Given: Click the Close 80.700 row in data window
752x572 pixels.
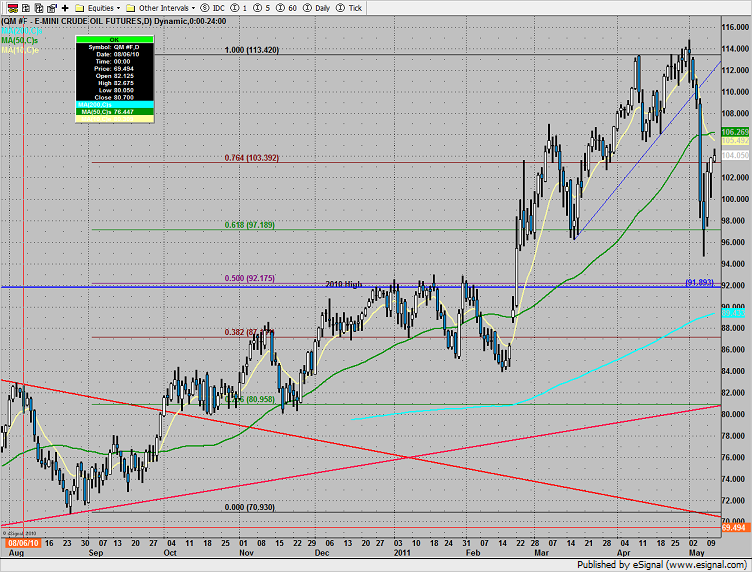Looking at the screenshot, I should (x=115, y=97).
